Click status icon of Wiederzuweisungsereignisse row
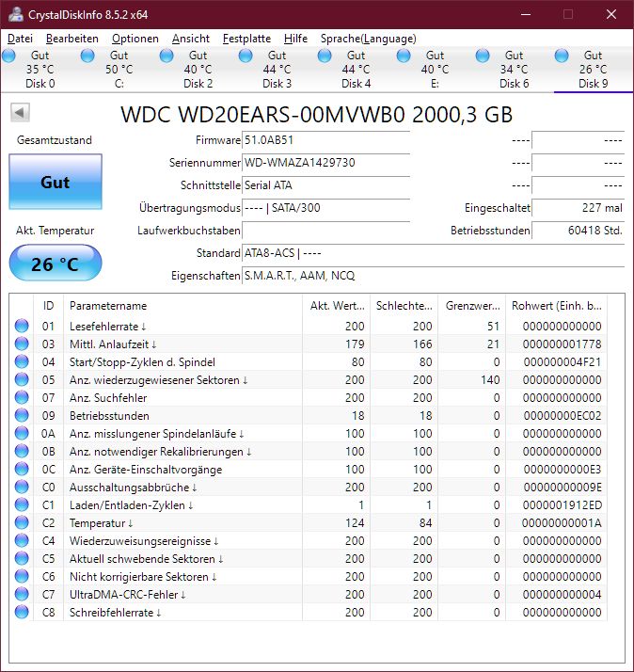 [22, 540]
